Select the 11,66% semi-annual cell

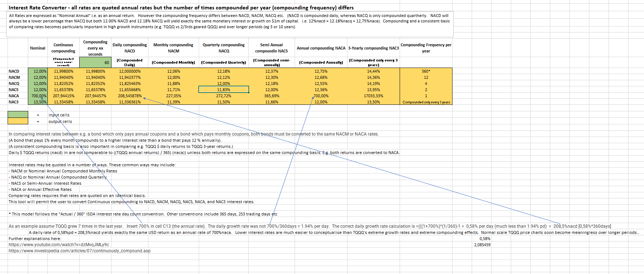[272, 102]
